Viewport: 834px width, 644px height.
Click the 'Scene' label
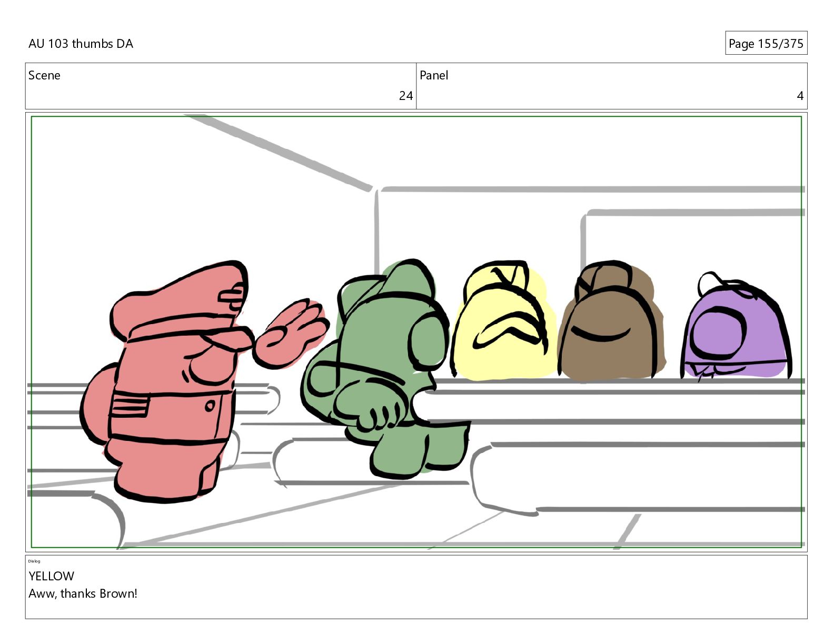click(44, 75)
